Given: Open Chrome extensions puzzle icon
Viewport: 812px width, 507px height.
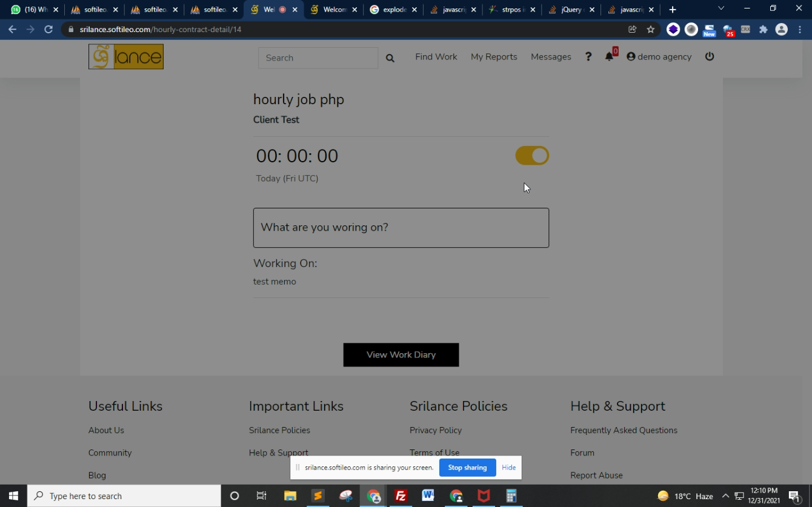Looking at the screenshot, I should pyautogui.click(x=763, y=30).
